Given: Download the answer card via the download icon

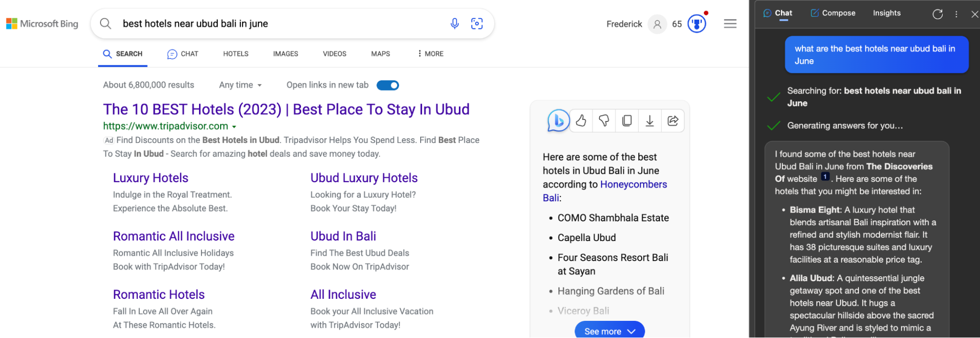Looking at the screenshot, I should [x=650, y=121].
